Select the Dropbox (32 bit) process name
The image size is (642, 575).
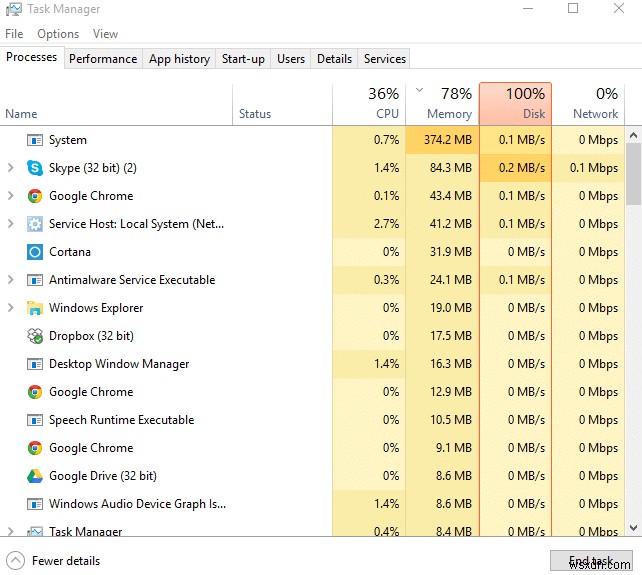91,336
